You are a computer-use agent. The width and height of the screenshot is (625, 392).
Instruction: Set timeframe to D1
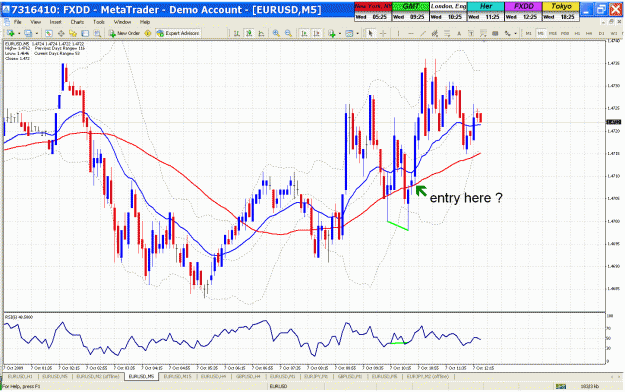pos(601,33)
